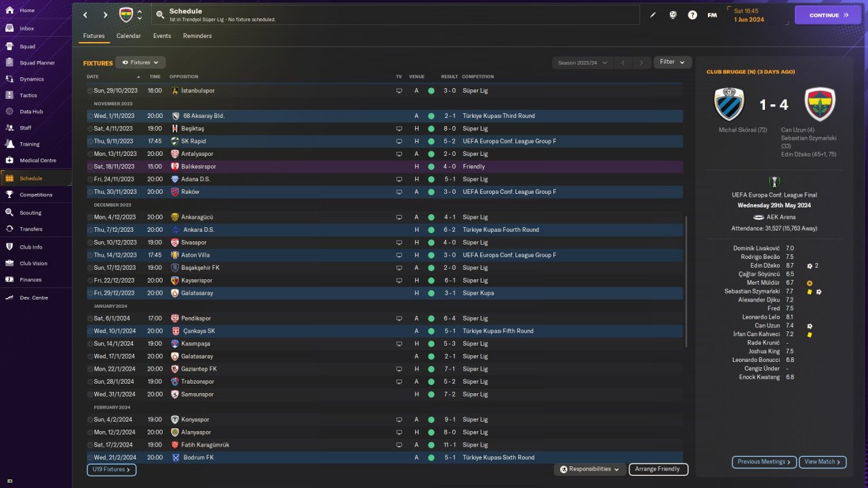The image size is (868, 488).
Task: Click the club switcher up/down chevrons
Action: 140,15
